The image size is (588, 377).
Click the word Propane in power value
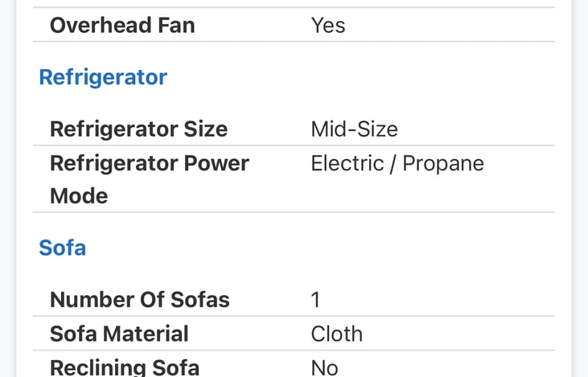pyautogui.click(x=443, y=163)
